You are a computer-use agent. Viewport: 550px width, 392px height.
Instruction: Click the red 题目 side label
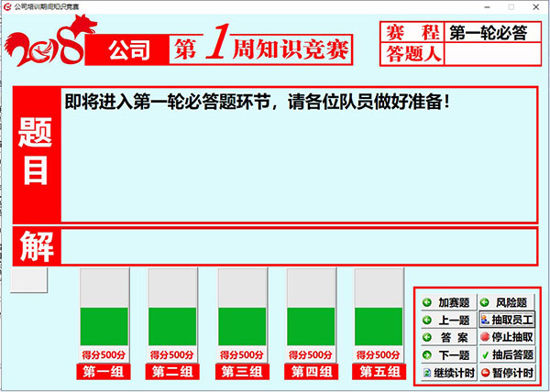(x=37, y=155)
